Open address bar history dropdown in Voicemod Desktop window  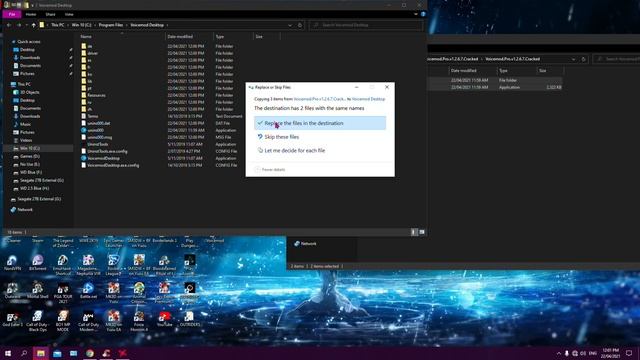[290, 25]
